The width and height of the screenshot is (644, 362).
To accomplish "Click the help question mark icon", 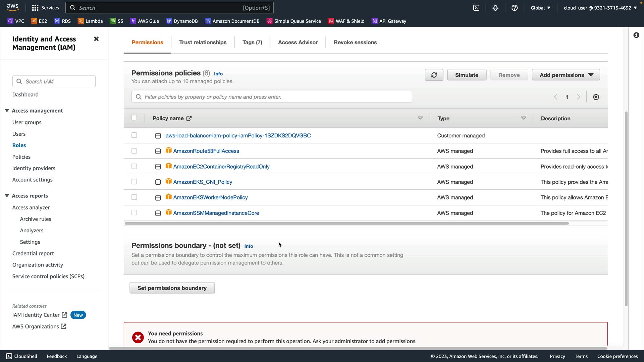I will point(515,8).
